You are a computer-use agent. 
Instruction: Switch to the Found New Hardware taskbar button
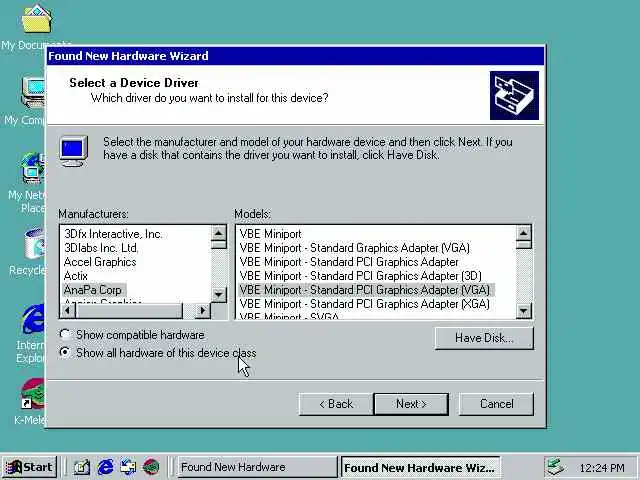tap(258, 467)
